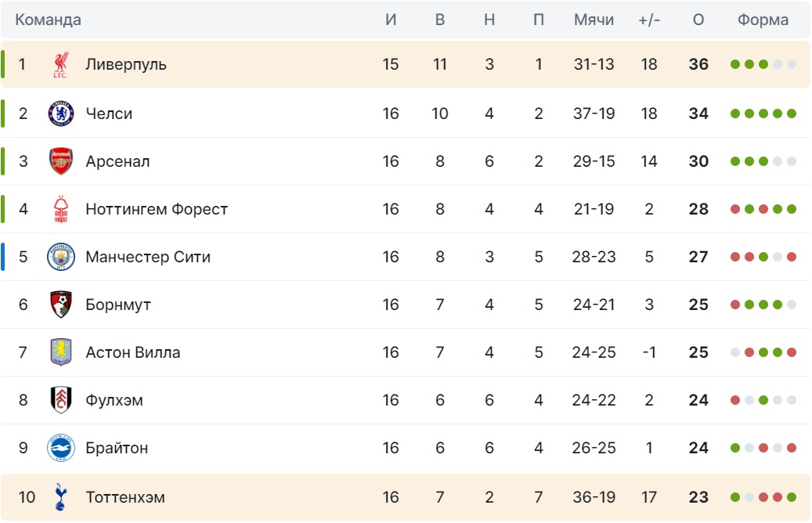Image resolution: width=812 pixels, height=523 pixels.
Task: Open the Ливерпуль team link
Action: [x=126, y=64]
